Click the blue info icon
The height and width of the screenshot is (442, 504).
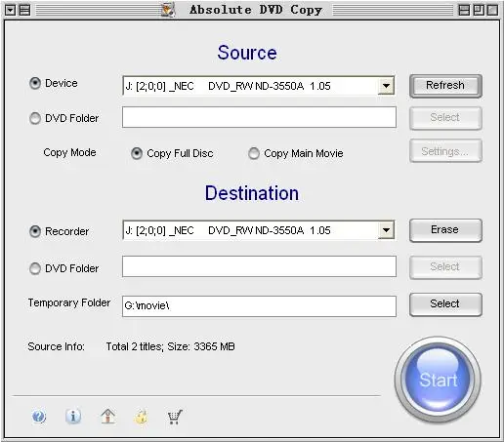click(x=73, y=416)
